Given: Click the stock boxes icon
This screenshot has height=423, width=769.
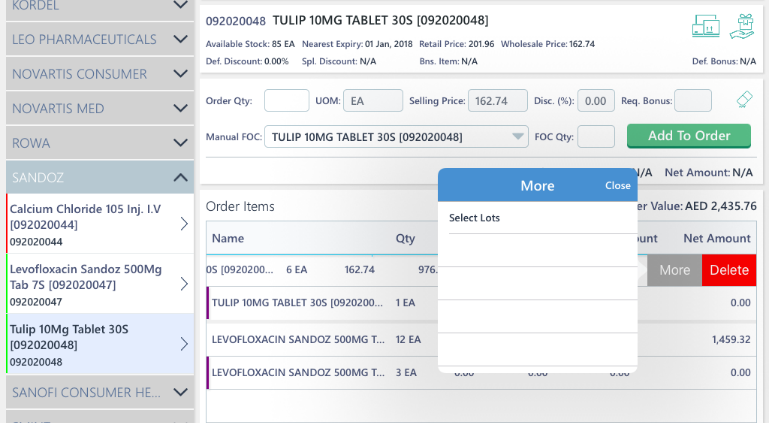Looking at the screenshot, I should (x=705, y=28).
